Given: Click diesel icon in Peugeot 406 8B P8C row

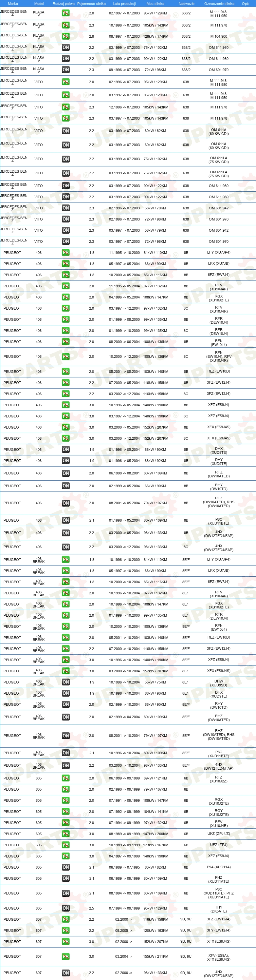Looking at the screenshot, I should coord(65,520).
